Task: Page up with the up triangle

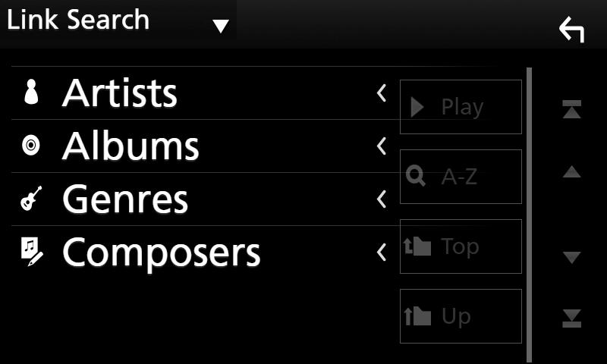Action: [572, 171]
